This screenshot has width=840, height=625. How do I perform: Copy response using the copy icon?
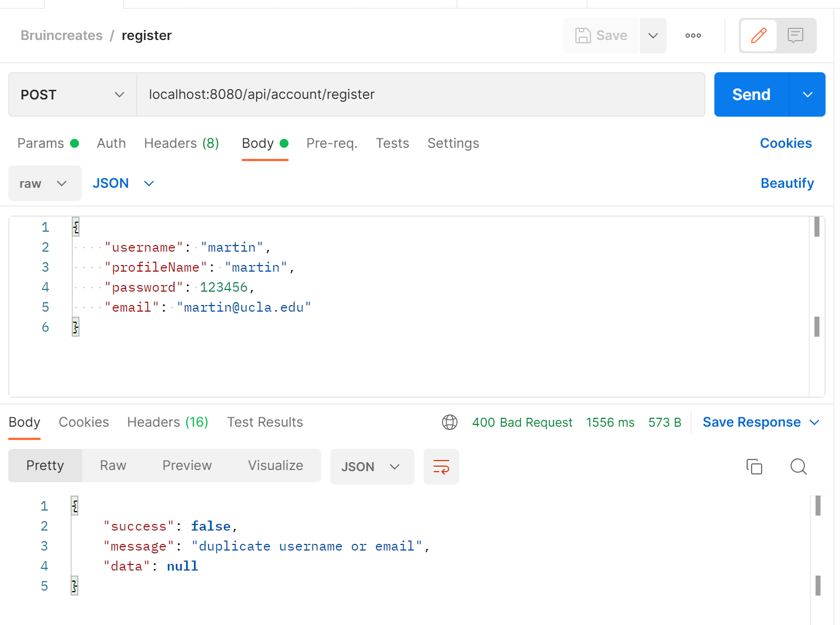[754, 467]
